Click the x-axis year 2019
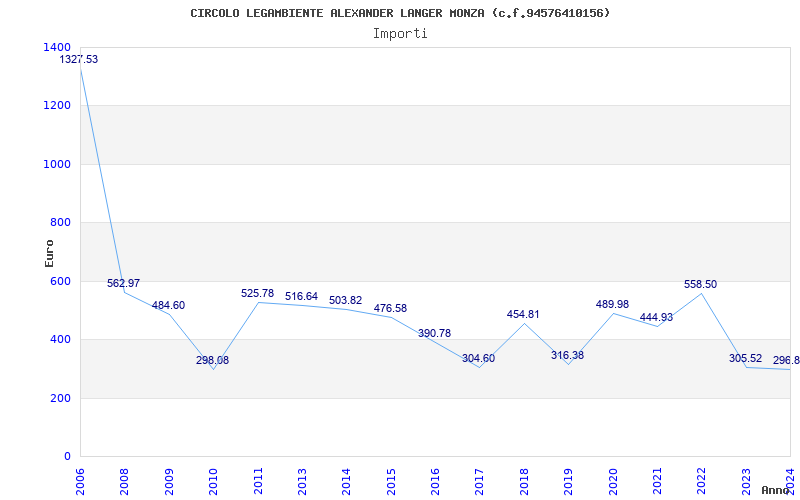Screen dimensions: 800x500 tap(568, 481)
